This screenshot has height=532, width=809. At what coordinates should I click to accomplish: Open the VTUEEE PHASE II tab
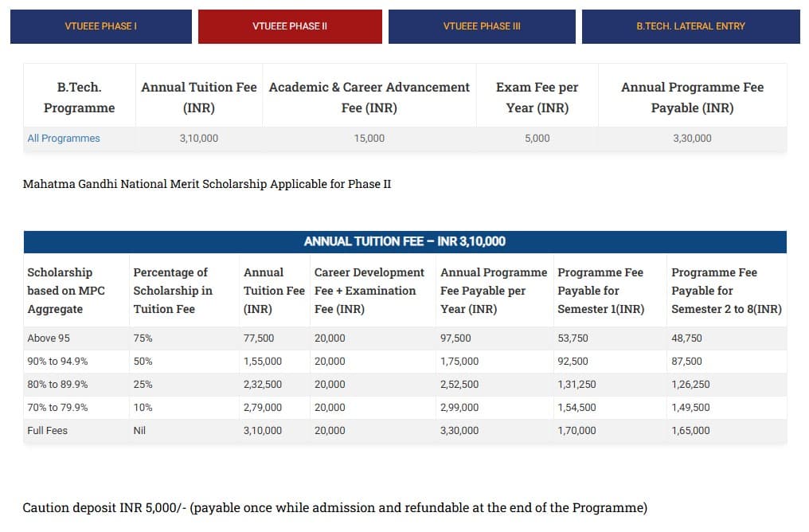pyautogui.click(x=289, y=26)
